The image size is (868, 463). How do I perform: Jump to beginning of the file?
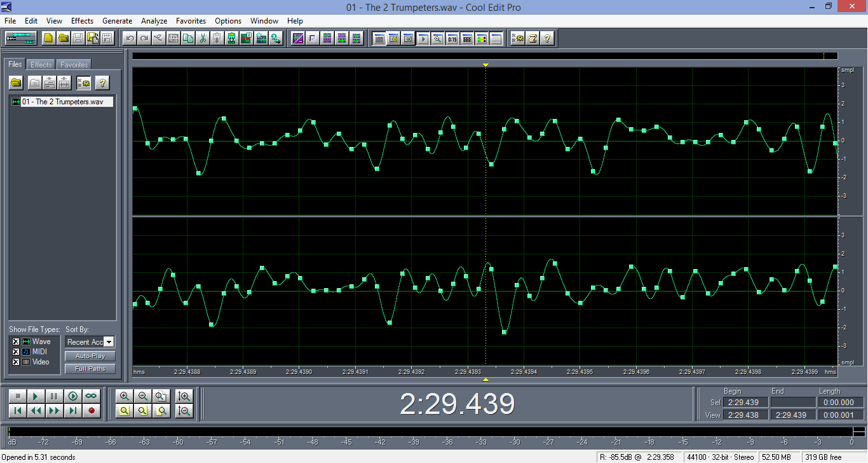coord(18,411)
